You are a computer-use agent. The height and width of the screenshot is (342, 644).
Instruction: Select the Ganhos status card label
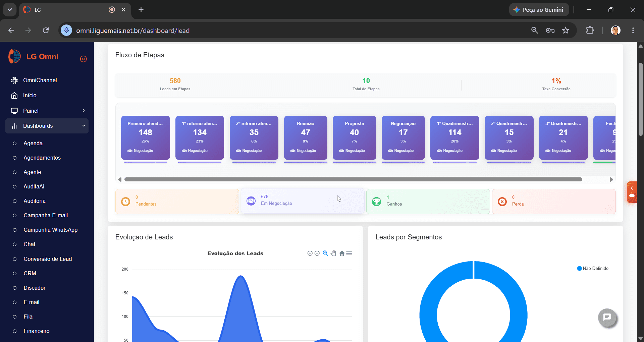[x=394, y=204]
